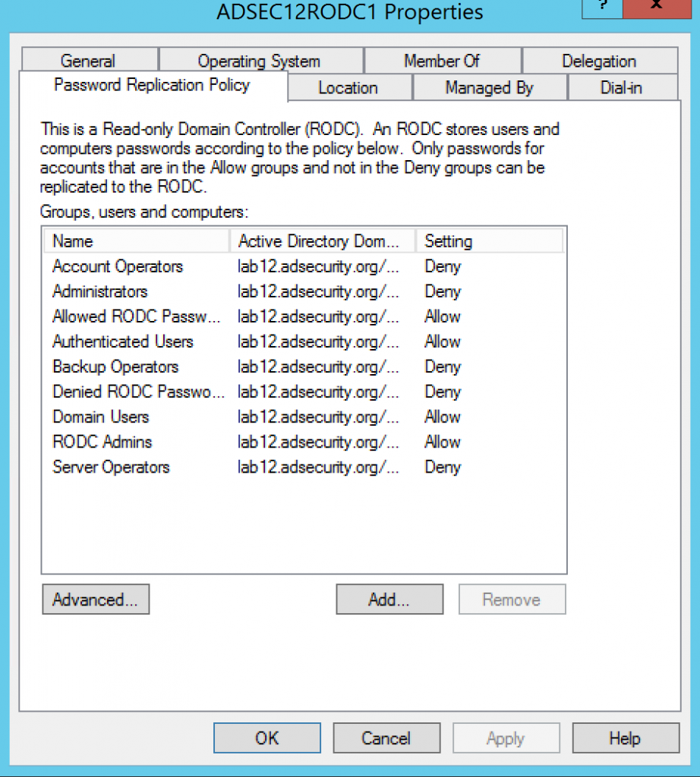
Task: Click the Help question mark icon
Action: [601, 8]
